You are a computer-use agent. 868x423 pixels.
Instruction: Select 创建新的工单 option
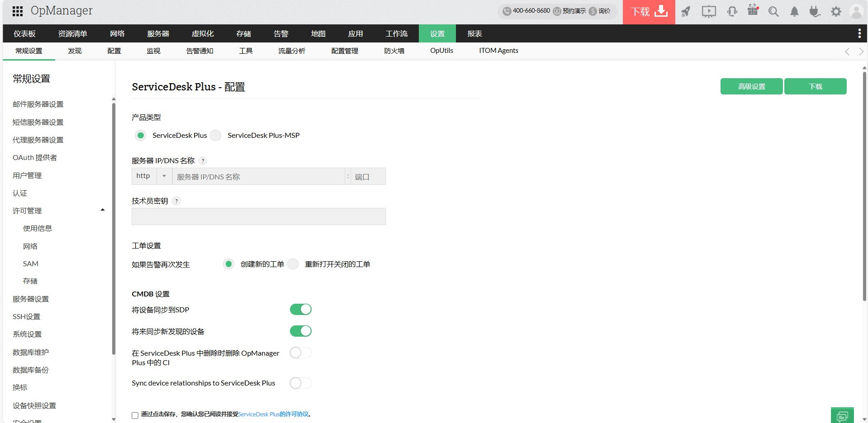pyautogui.click(x=229, y=264)
